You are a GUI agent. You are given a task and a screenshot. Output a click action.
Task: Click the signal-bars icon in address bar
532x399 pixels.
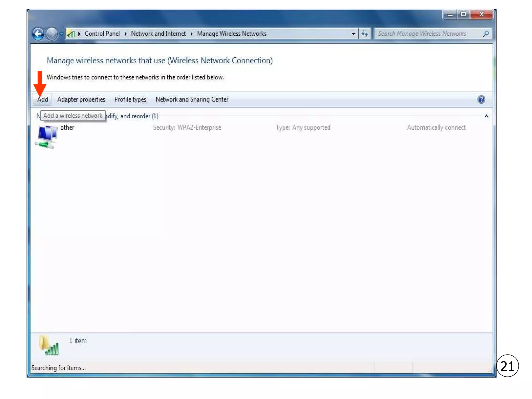(x=70, y=34)
